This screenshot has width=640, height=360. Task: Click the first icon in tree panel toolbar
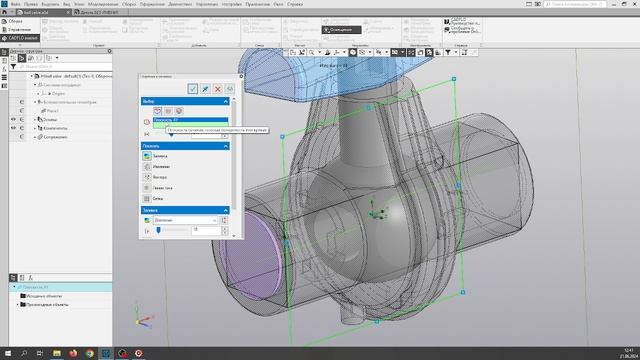point(13,58)
